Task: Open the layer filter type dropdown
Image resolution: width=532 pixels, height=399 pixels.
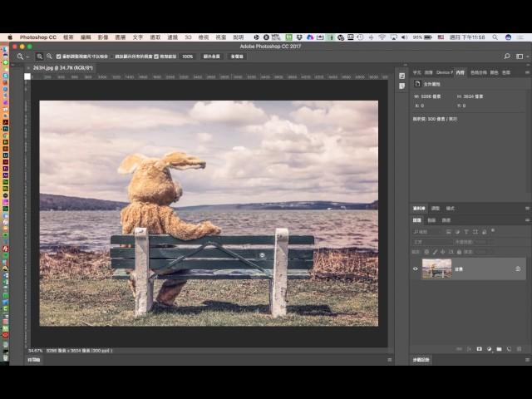Action: pyautogui.click(x=426, y=232)
